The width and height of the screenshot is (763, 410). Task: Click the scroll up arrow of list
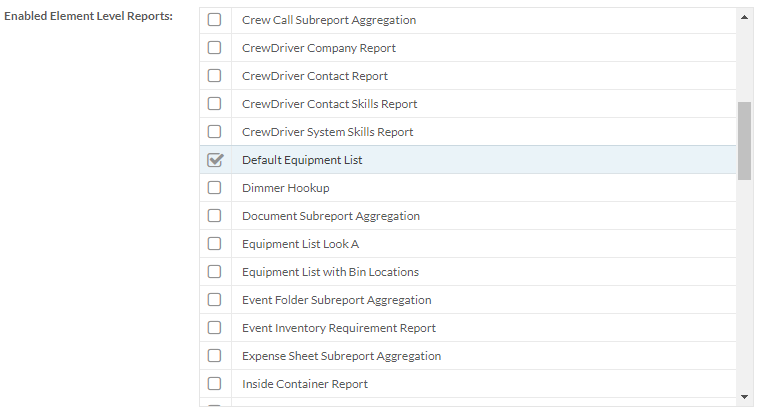(x=744, y=17)
